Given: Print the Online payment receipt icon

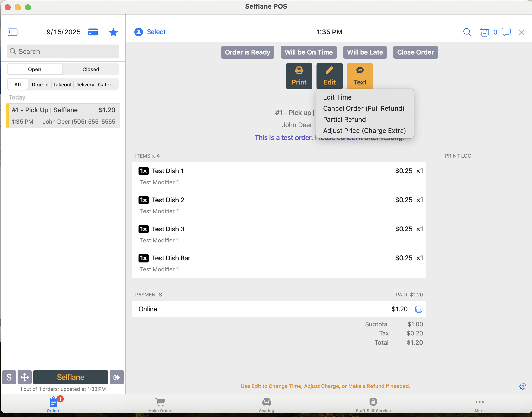Looking at the screenshot, I should [x=418, y=309].
